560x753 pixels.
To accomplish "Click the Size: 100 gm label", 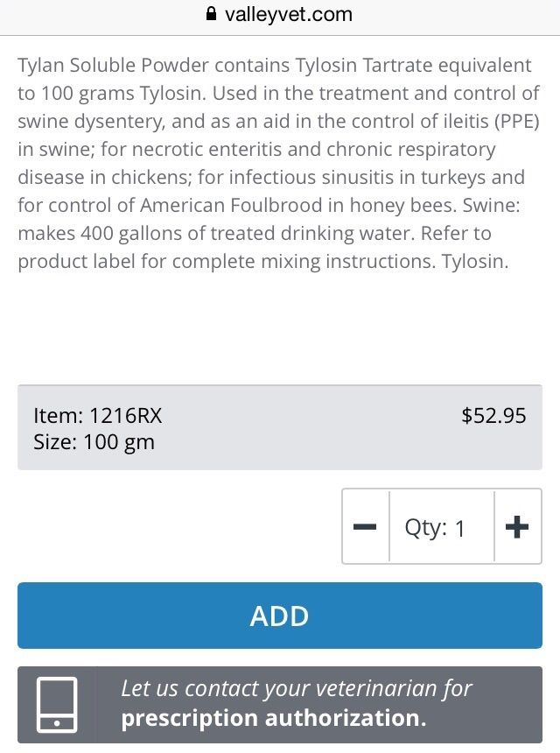I will click(94, 442).
